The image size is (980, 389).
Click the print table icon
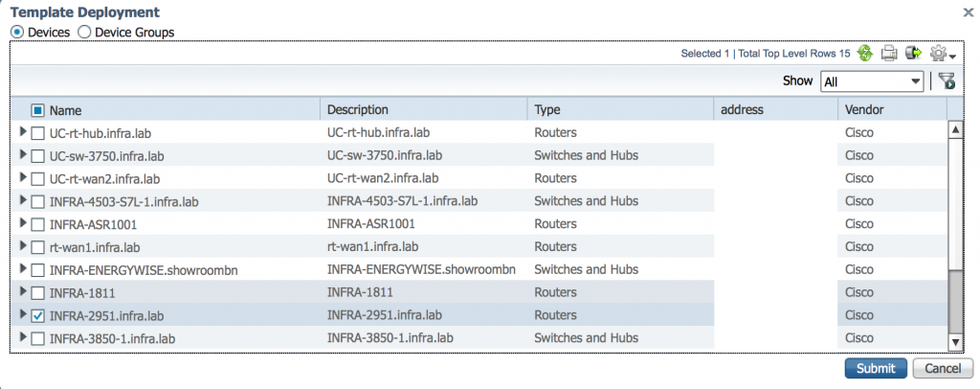[x=889, y=54]
